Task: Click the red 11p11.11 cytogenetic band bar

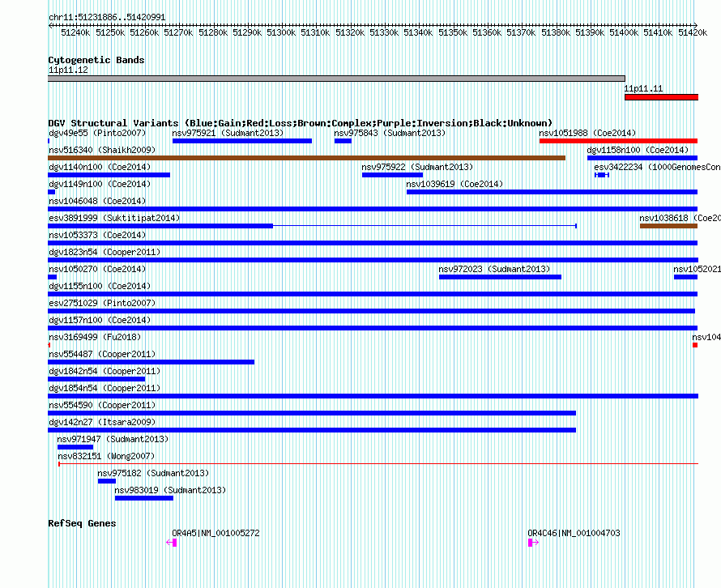Action: (661, 97)
